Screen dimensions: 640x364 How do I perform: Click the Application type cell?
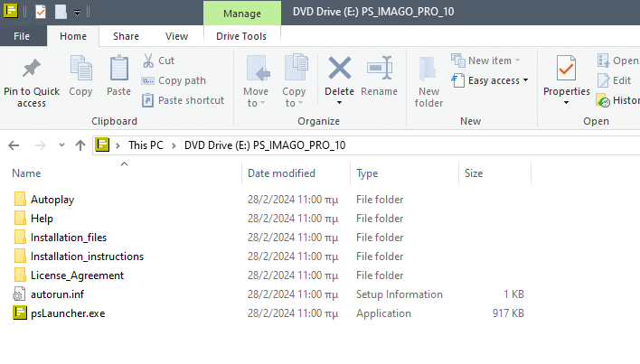pyautogui.click(x=383, y=313)
